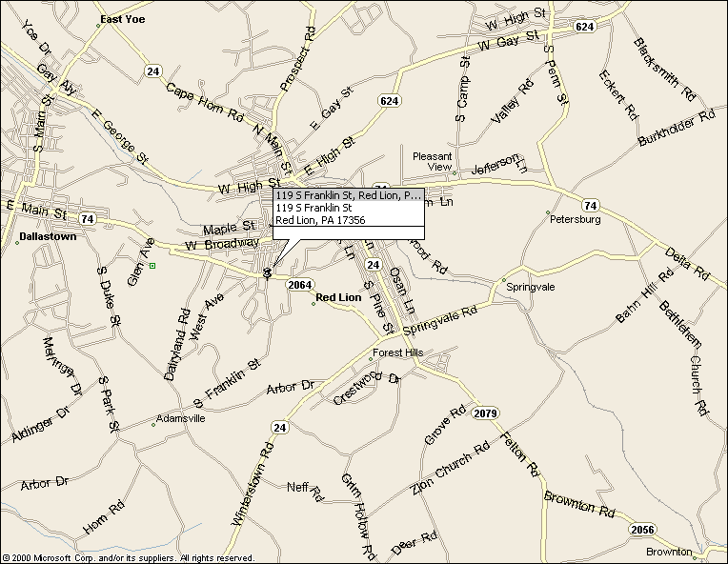Click the Petersburg town dot

coord(548,212)
